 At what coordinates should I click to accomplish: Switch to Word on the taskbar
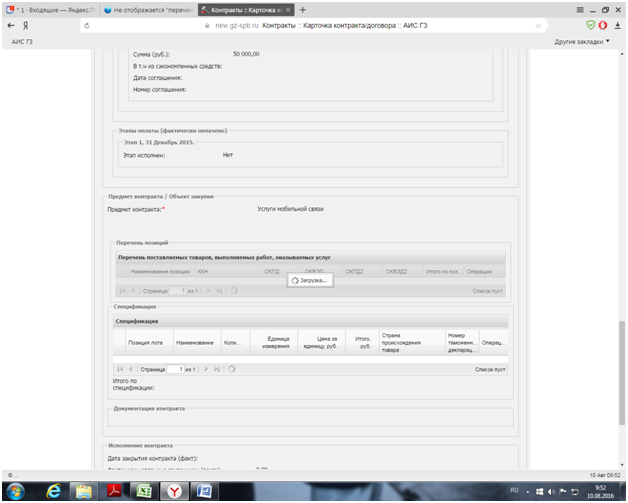204,491
